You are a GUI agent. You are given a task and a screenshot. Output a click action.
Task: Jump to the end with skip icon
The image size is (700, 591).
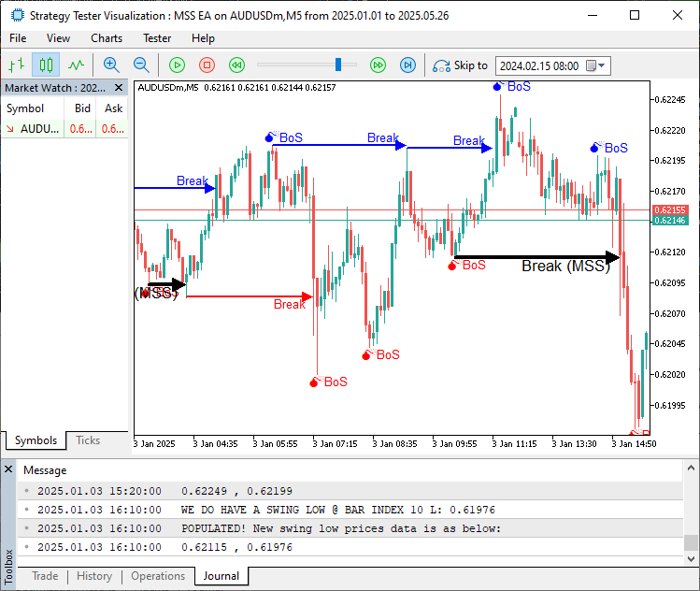tap(407, 65)
